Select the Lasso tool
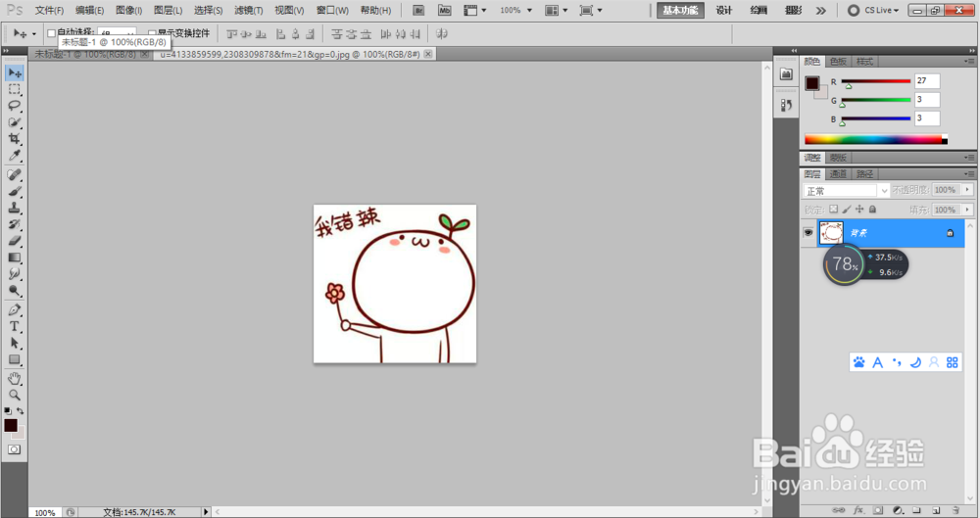 point(15,106)
